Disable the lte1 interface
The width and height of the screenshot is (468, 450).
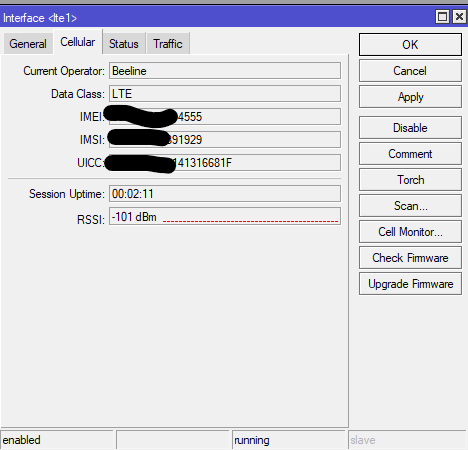pos(410,128)
